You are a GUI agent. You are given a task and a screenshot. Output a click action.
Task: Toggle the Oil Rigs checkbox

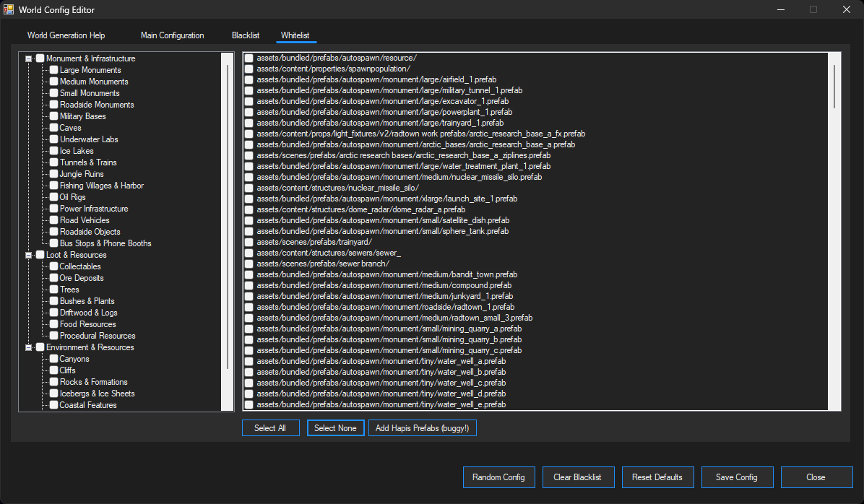(53, 197)
